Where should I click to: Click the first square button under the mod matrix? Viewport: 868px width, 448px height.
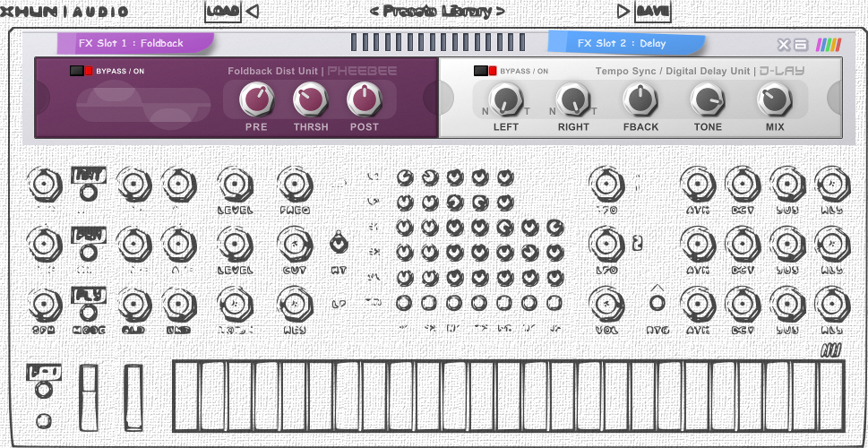point(404,302)
